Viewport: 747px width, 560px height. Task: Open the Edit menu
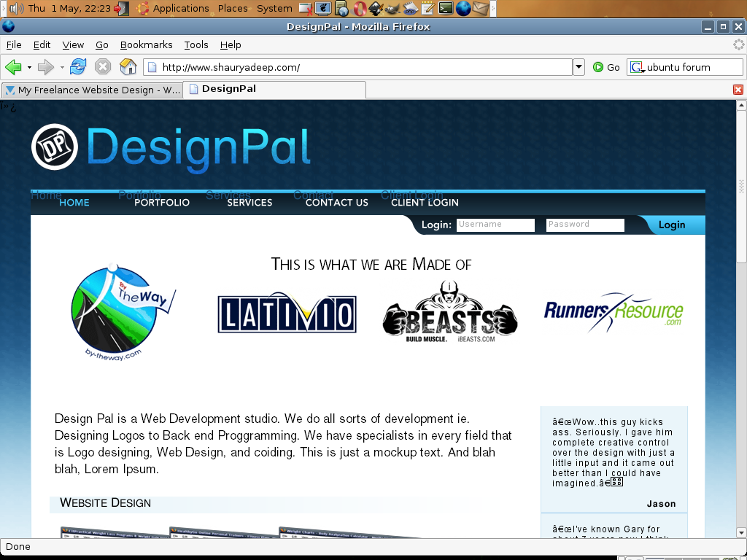pos(42,44)
